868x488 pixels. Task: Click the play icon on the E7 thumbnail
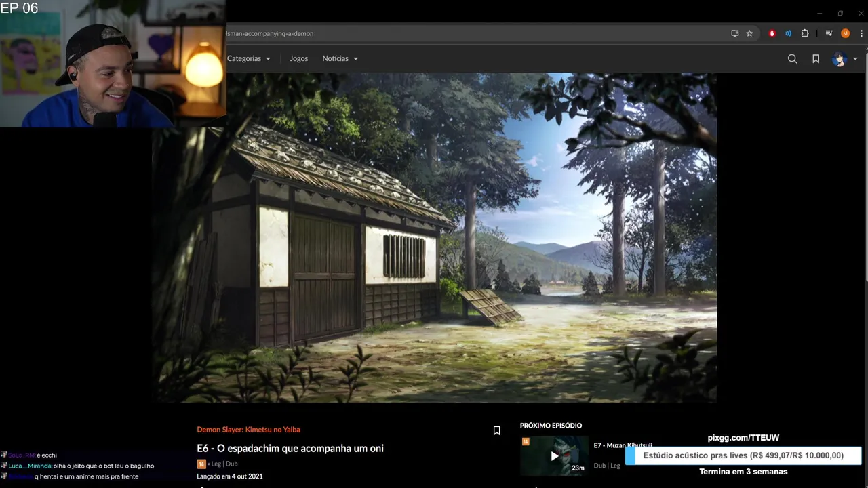[554, 456]
